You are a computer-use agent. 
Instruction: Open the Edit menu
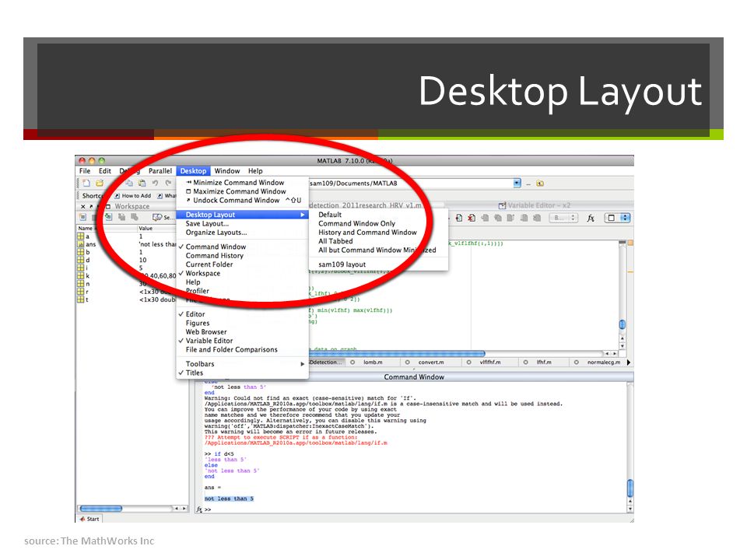pyautogui.click(x=105, y=171)
